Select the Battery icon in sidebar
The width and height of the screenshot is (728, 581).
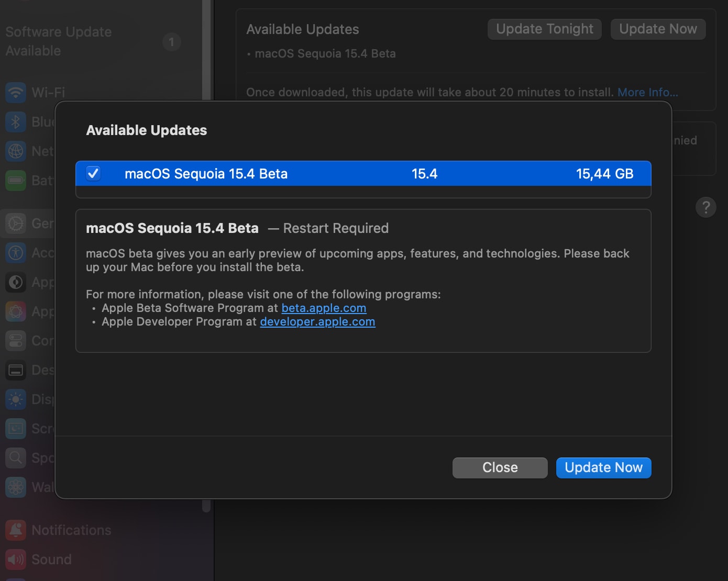coord(16,181)
